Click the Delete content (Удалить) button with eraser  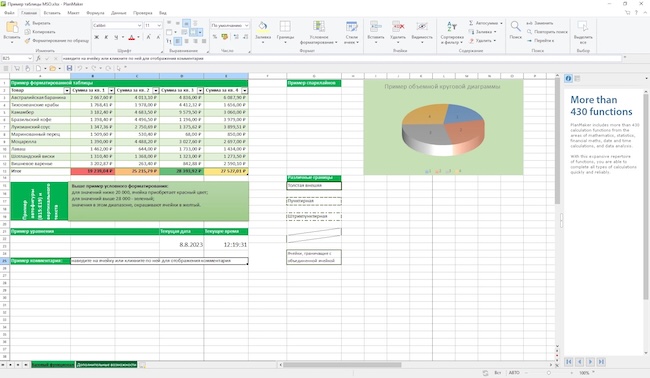point(483,41)
